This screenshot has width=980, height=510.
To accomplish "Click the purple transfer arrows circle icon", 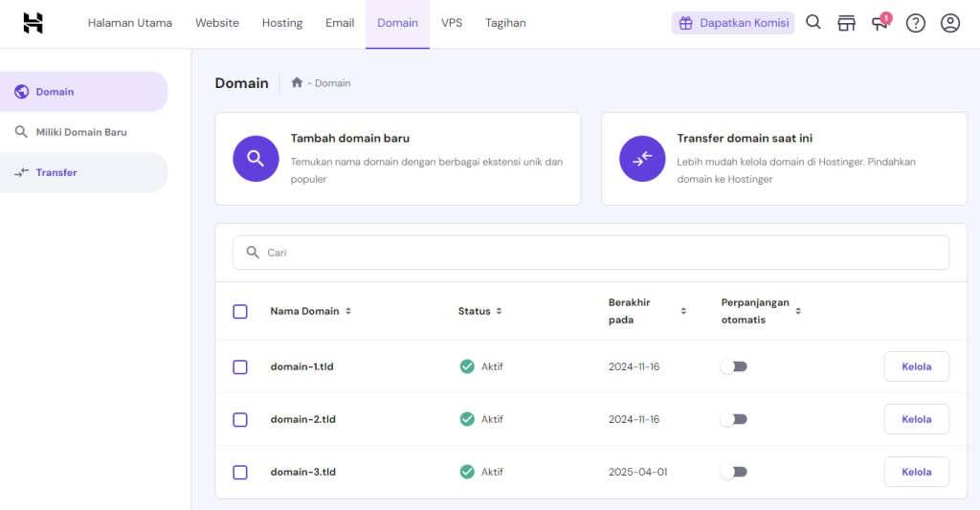I will (x=642, y=159).
